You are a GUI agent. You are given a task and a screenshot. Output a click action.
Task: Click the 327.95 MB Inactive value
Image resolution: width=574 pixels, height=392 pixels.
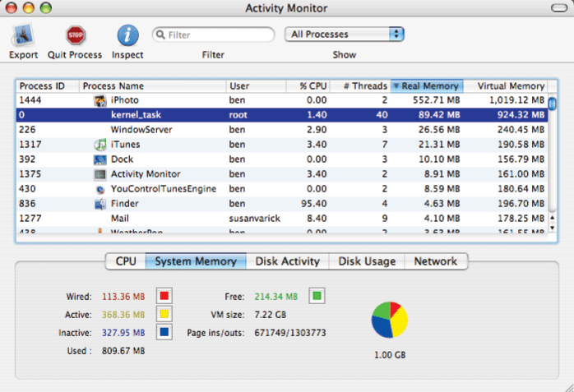123,333
